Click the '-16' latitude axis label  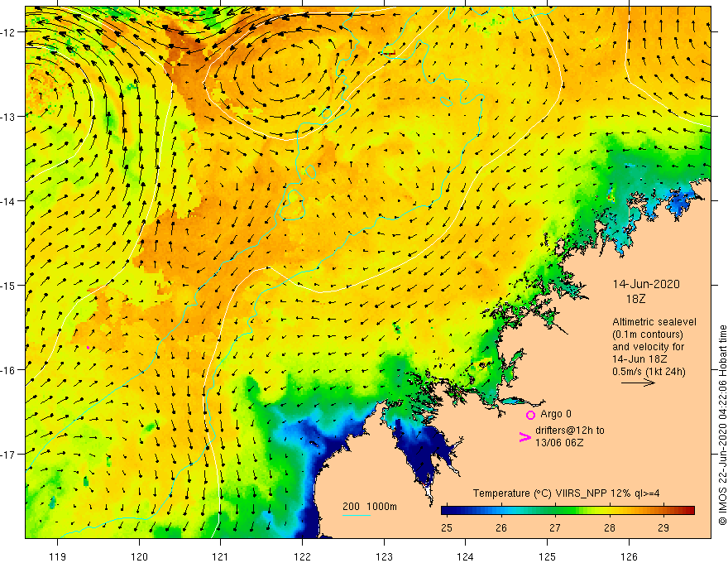click(9, 370)
